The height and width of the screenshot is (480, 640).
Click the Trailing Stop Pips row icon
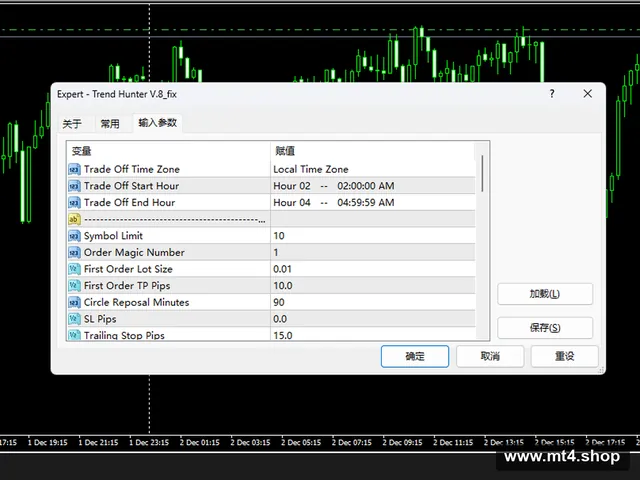click(x=74, y=335)
